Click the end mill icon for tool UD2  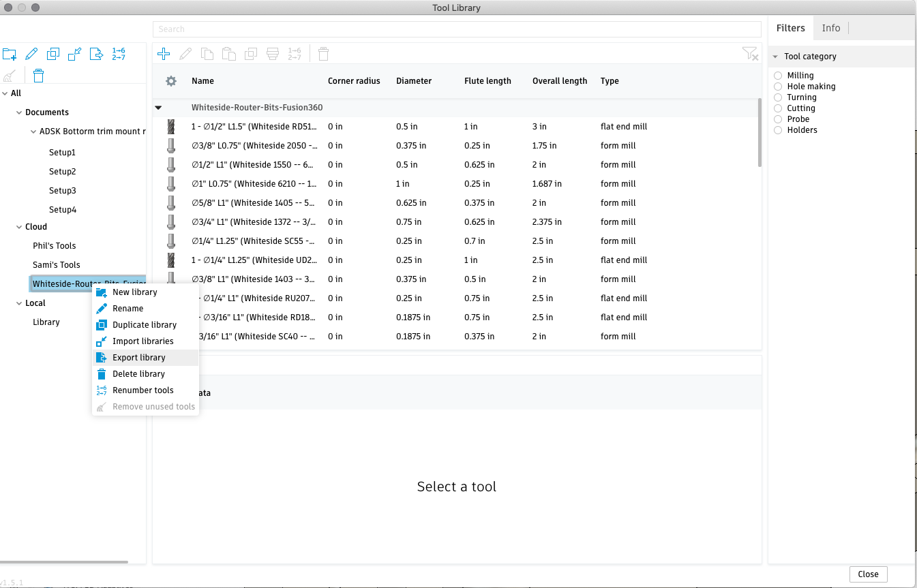pyautogui.click(x=171, y=260)
